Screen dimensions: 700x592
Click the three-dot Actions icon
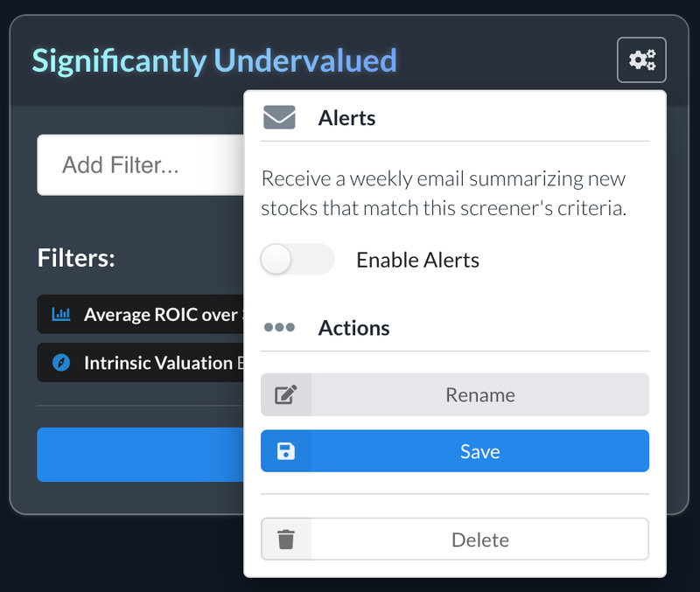tap(279, 327)
